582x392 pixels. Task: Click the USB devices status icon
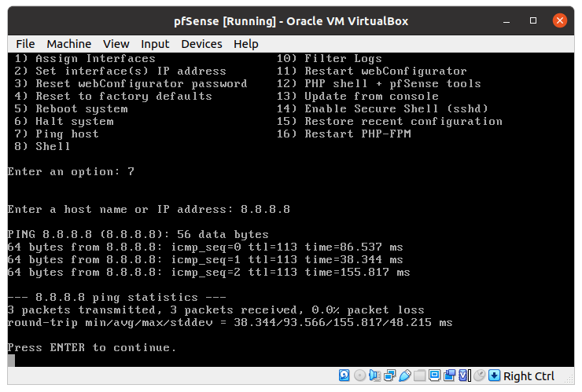tap(404, 376)
